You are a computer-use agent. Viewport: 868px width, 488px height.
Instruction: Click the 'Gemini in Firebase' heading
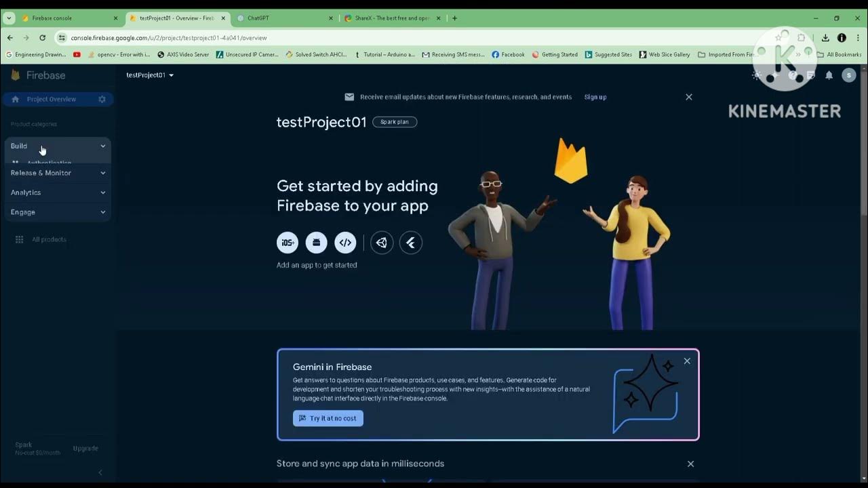[332, 367]
